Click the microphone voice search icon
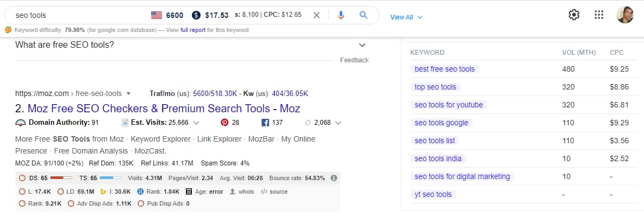The width and height of the screenshot is (644, 217). point(341,15)
